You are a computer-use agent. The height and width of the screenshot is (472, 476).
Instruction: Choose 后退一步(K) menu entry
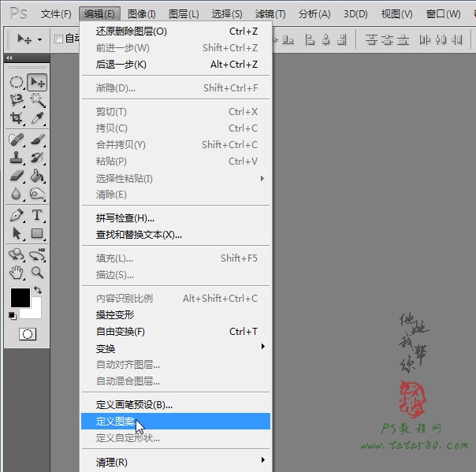(176, 65)
